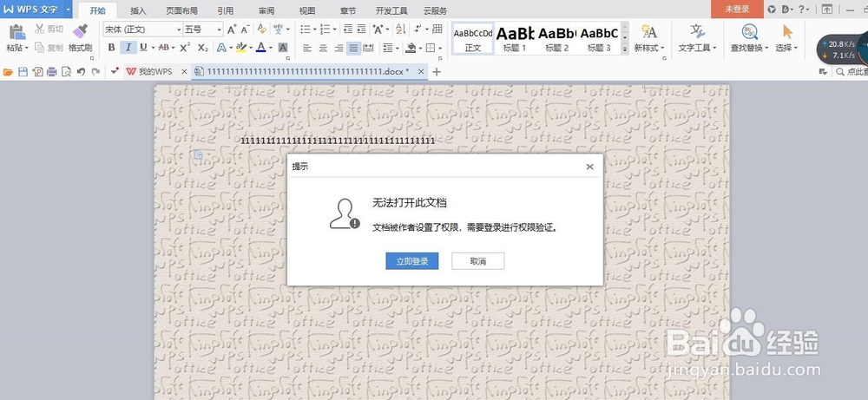The height and width of the screenshot is (400, 868).
Task: Expand Find and Replace (查找替换) dropdown
Action: 766,48
